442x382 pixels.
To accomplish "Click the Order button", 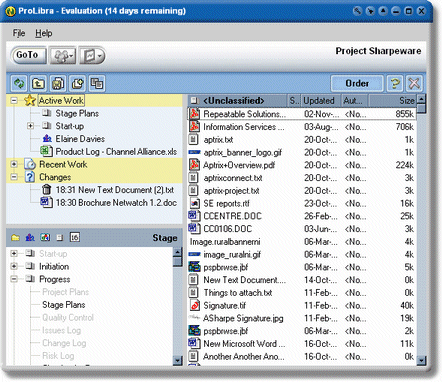I will [x=357, y=83].
